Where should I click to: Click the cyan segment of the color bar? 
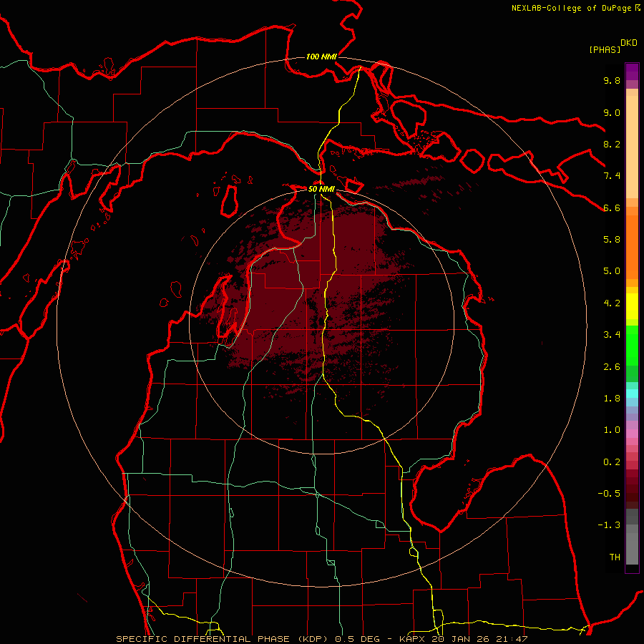(x=632, y=394)
